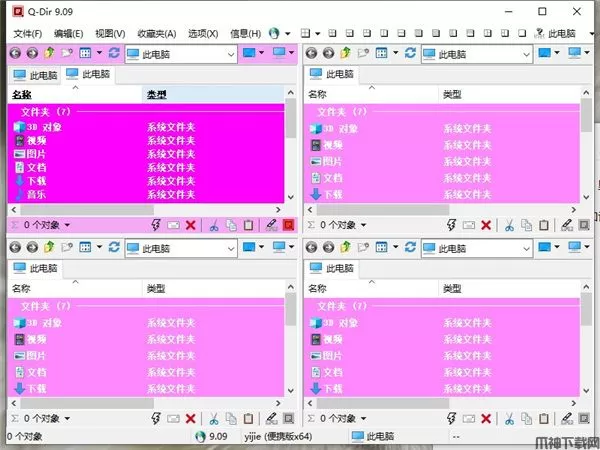This screenshot has height=450, width=600.
Task: Click the view mode grid icon in the top-left pane
Action: coord(85,53)
